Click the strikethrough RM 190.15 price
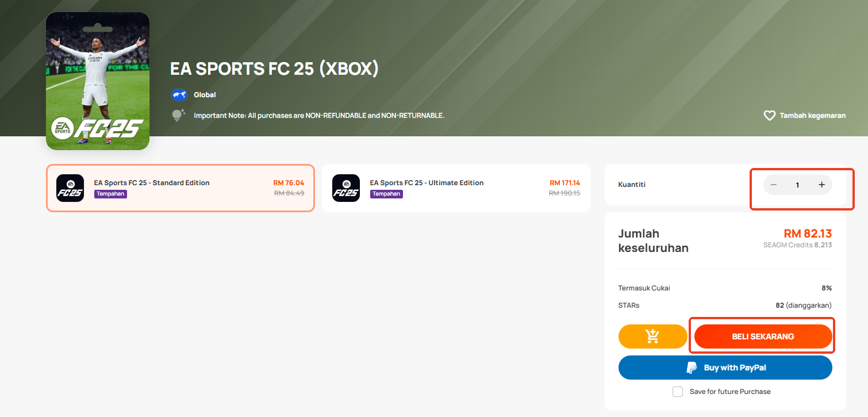The image size is (868, 417). pos(564,193)
